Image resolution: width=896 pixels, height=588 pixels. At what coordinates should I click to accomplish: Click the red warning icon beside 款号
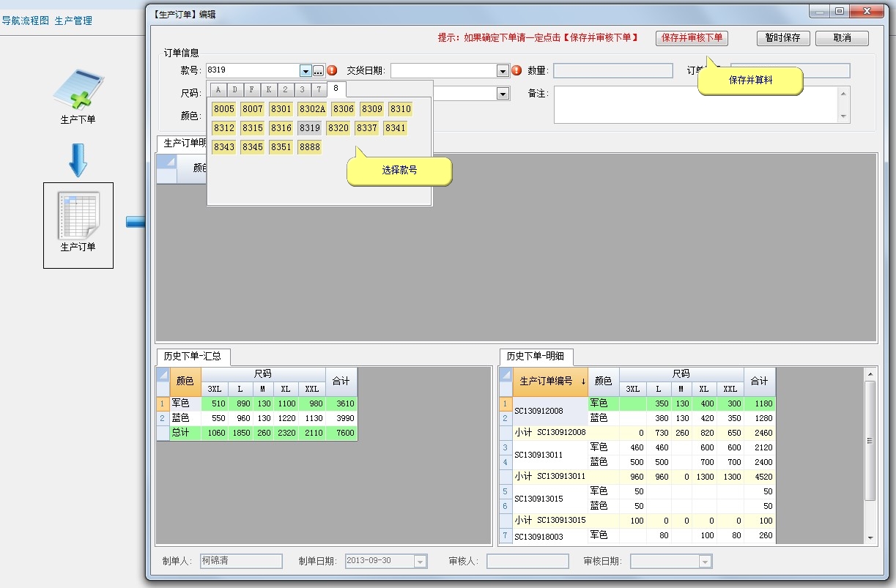(332, 71)
